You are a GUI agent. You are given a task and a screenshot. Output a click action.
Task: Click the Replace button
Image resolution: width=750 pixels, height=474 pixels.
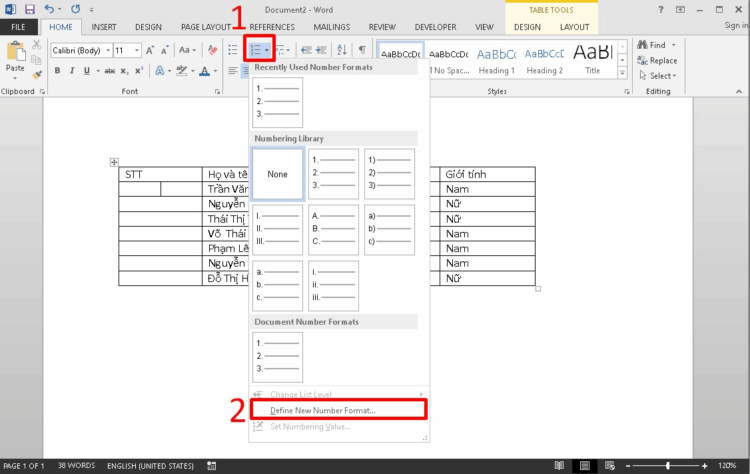tap(661, 60)
